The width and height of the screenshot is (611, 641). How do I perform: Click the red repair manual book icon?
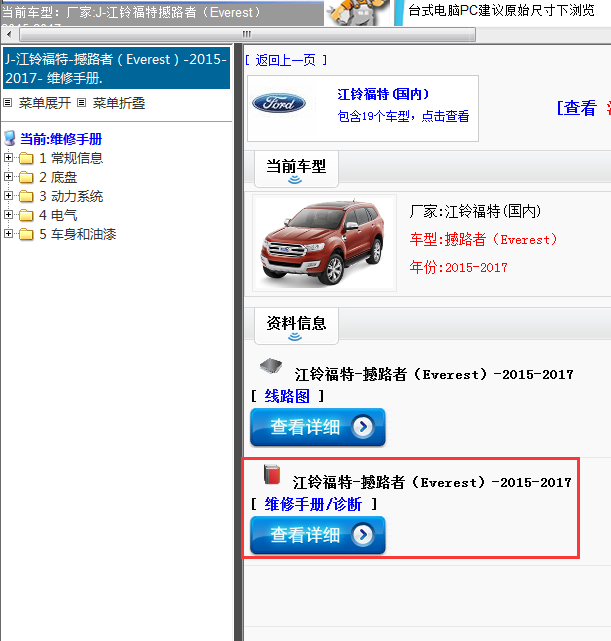tap(272, 474)
